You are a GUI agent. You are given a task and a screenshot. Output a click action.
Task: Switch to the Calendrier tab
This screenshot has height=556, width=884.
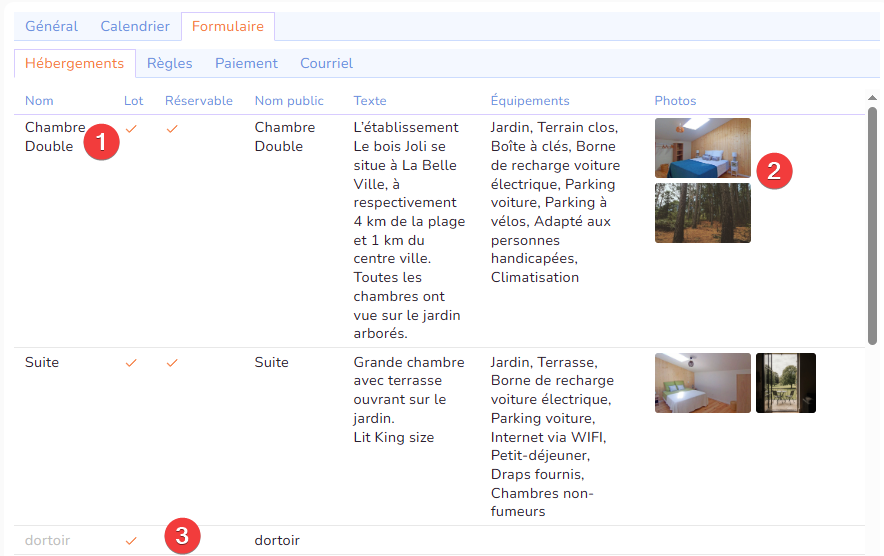click(x=135, y=26)
